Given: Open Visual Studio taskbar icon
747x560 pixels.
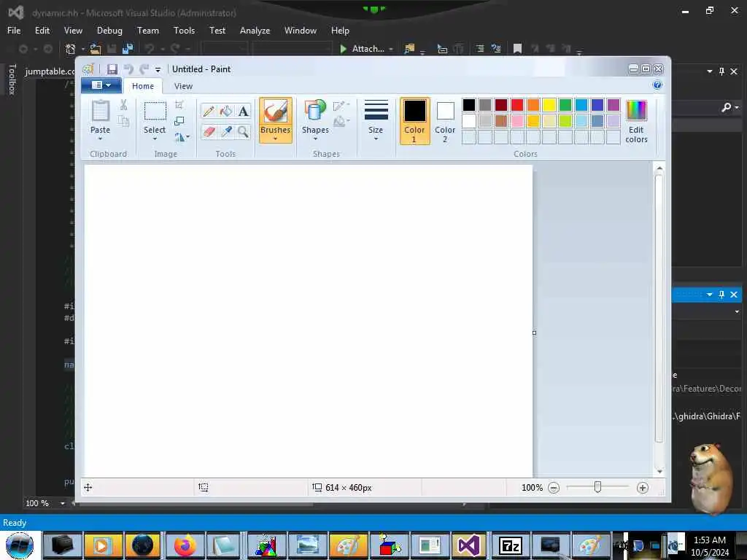Looking at the screenshot, I should click(469, 545).
